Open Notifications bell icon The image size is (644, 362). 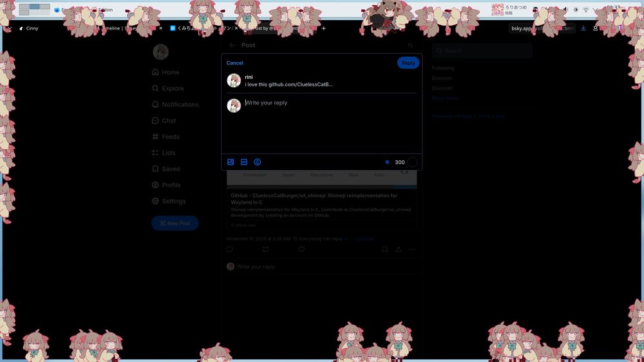click(155, 104)
